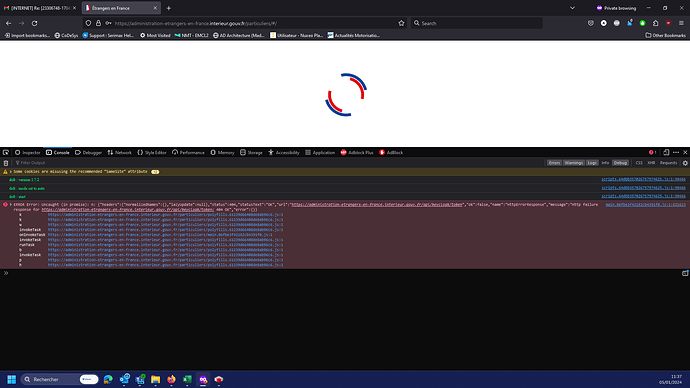This screenshot has height=388, width=690.
Task: Pick an element with the inspector picker icon
Action: 6,153
